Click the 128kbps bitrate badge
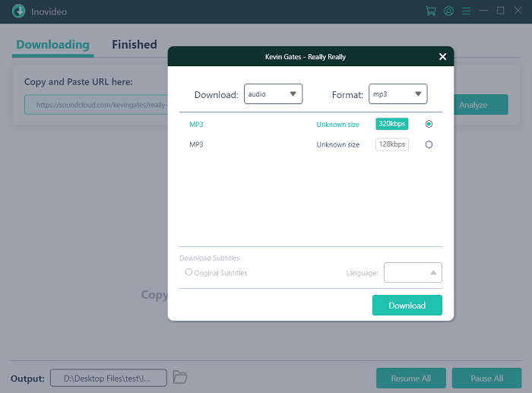532x393 pixels. [x=392, y=144]
